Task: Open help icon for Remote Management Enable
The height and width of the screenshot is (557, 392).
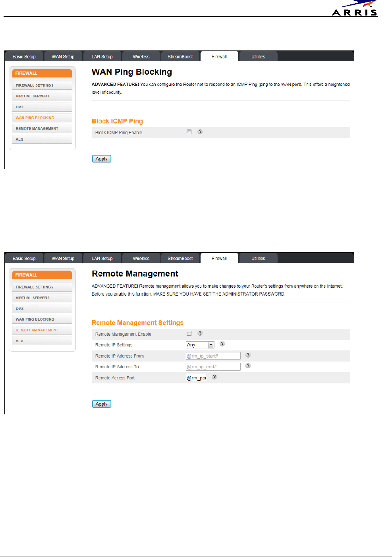Action: click(x=200, y=333)
